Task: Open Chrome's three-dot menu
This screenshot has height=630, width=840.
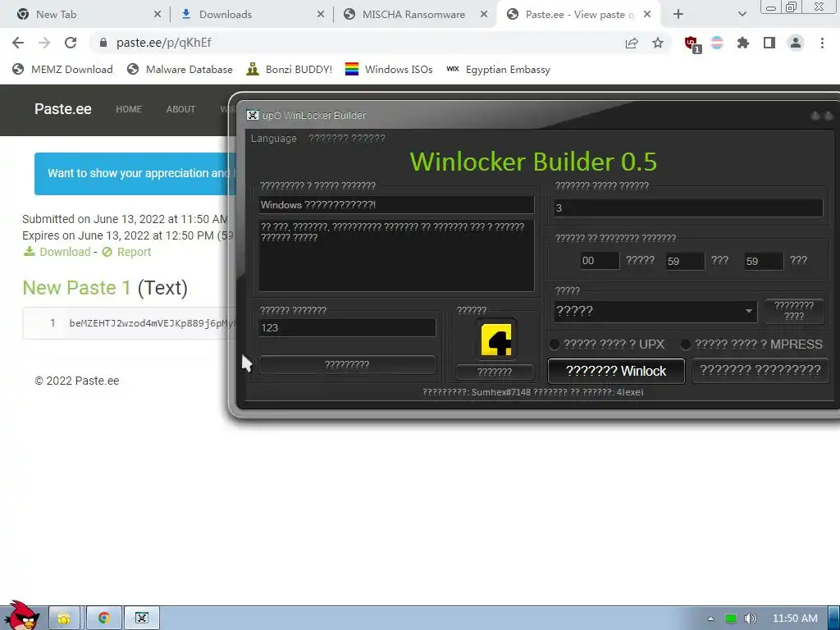Action: (x=822, y=43)
